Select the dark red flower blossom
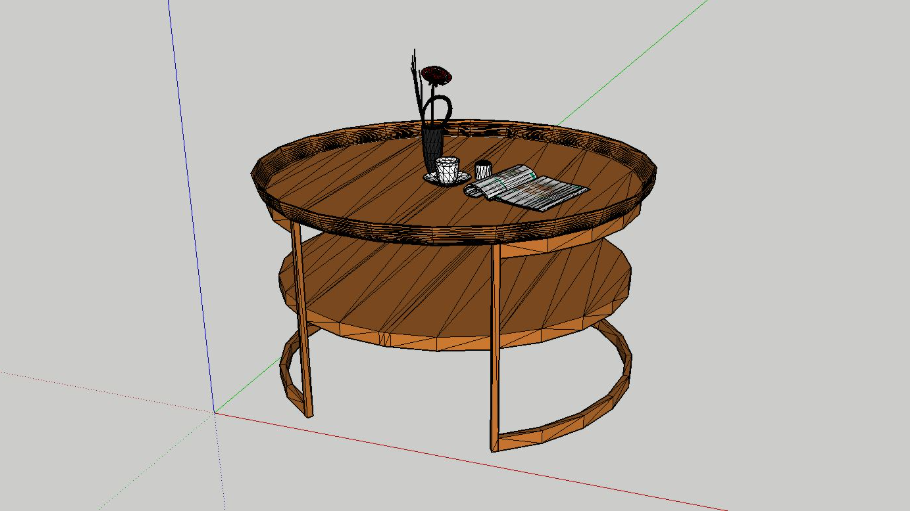The width and height of the screenshot is (910, 511). [436, 74]
